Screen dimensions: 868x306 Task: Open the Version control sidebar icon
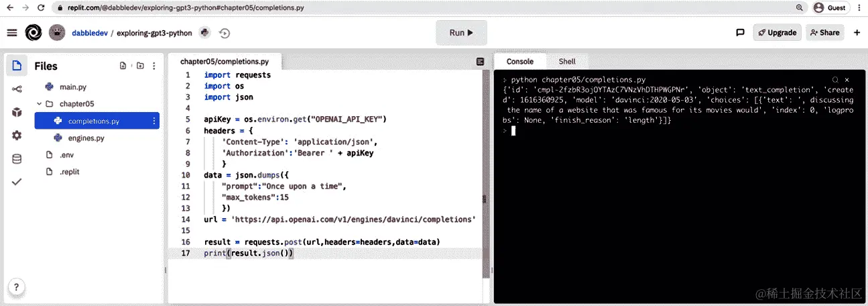click(17, 89)
